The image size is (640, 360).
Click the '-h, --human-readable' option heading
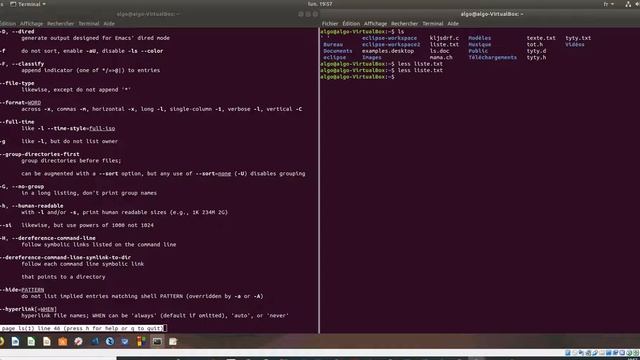pyautogui.click(x=32, y=206)
